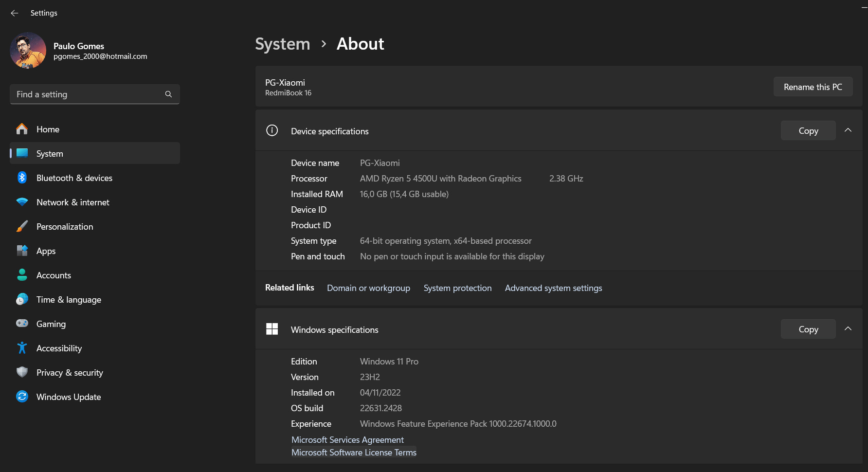Viewport: 868px width, 472px height.
Task: Click the Apps icon in sidebar
Action: point(22,251)
